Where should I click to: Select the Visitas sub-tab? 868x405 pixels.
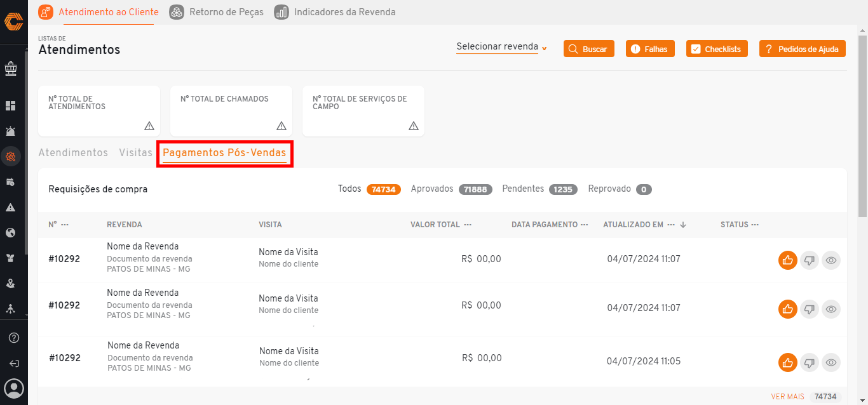[x=135, y=153]
